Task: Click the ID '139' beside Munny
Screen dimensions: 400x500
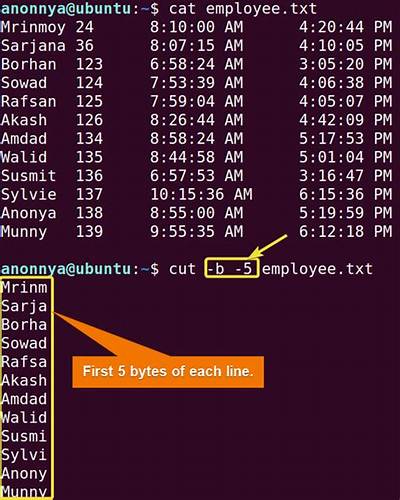Action: coord(89,232)
